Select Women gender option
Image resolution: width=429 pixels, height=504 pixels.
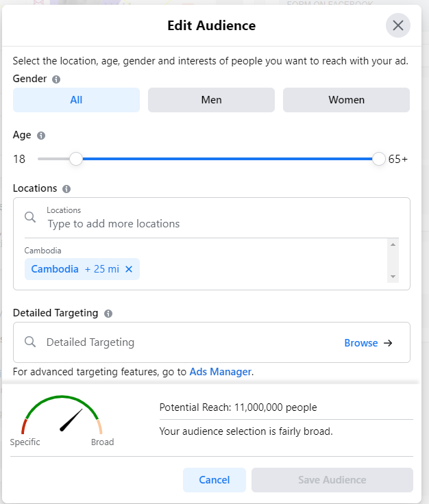(346, 100)
